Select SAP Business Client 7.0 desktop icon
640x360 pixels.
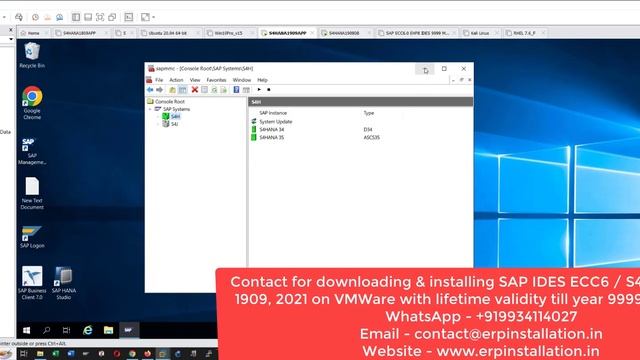[x=32, y=283]
